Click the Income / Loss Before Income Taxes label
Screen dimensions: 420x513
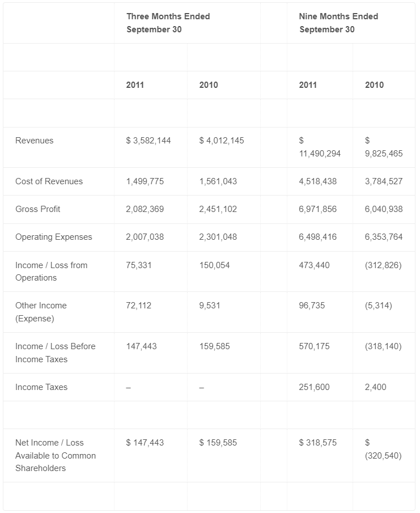coord(56,353)
